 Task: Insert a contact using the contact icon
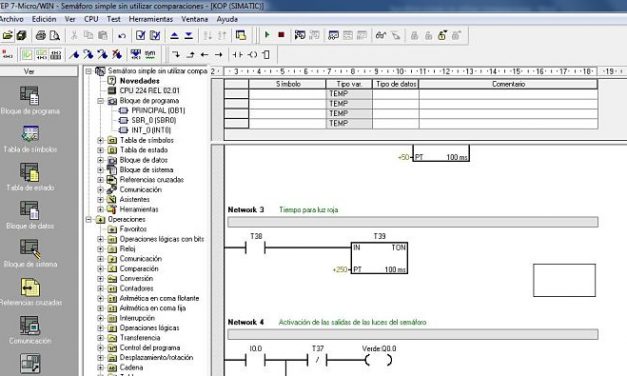238,54
